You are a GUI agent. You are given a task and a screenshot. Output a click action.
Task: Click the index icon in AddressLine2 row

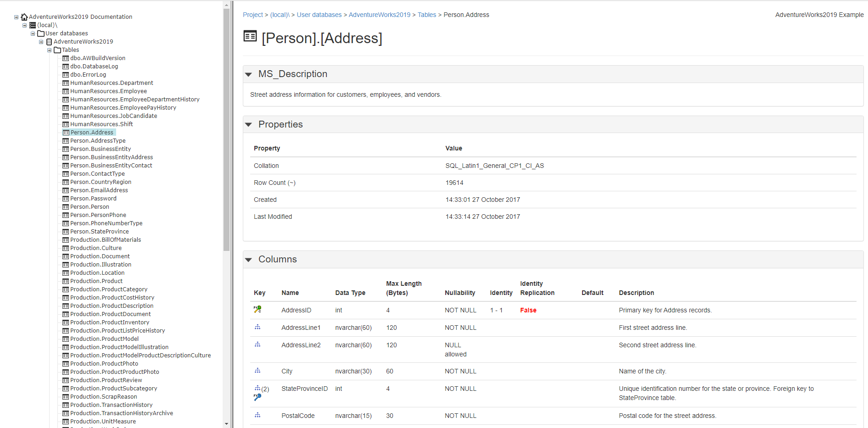click(x=258, y=345)
